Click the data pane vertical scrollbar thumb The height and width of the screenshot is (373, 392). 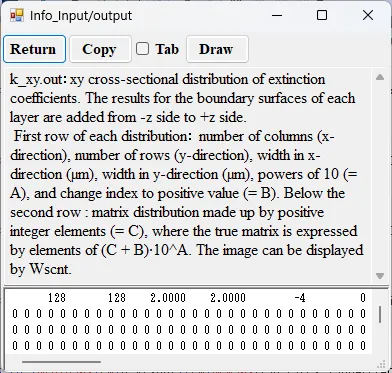point(380,315)
